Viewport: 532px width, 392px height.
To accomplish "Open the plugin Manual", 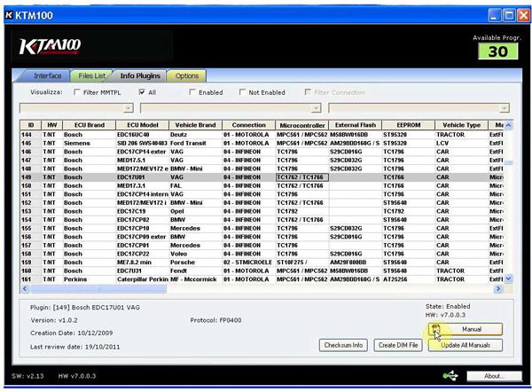I will tap(465, 329).
